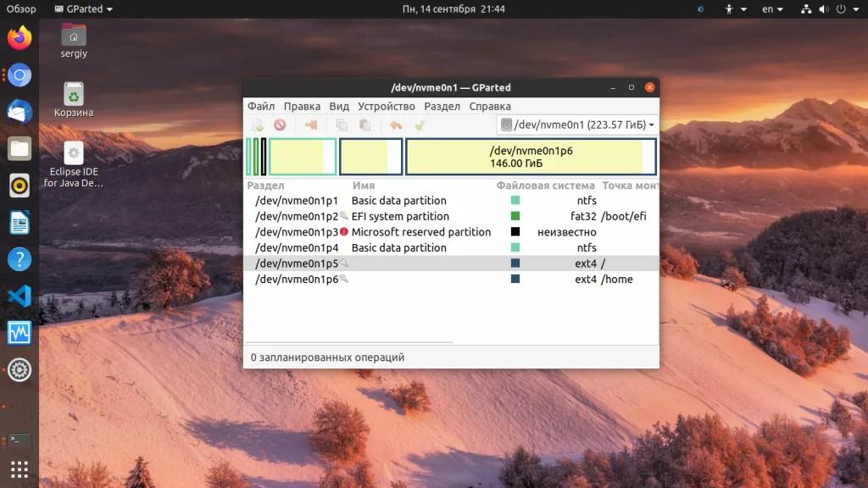Select the /dev/nvme0n1p3 table row
Screen dimensions: 868x488
pyautogui.click(x=451, y=232)
